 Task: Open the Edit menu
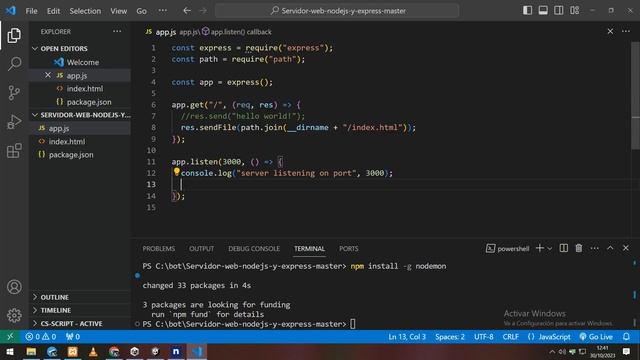coord(53,11)
